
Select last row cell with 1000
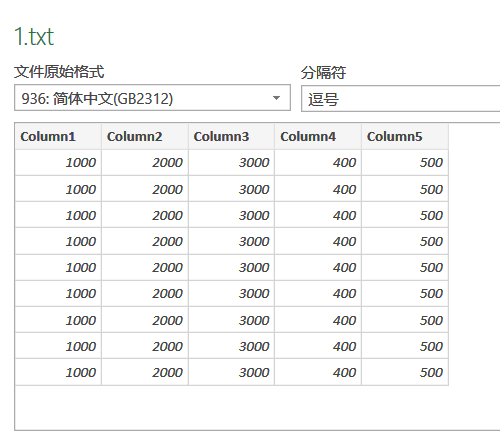(x=58, y=372)
